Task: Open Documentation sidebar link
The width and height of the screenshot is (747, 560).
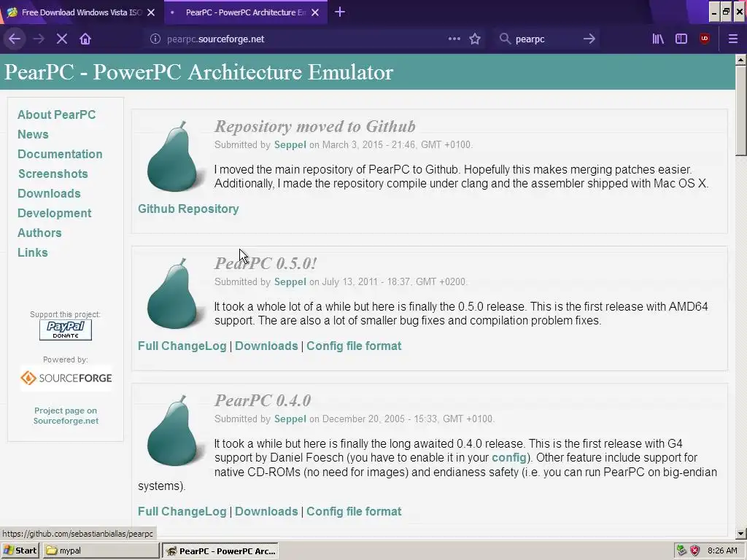Action: [60, 155]
